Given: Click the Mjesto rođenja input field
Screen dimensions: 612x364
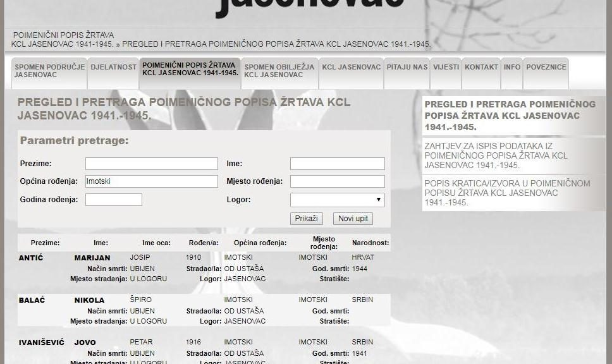Looking at the screenshot, I should click(x=337, y=182).
